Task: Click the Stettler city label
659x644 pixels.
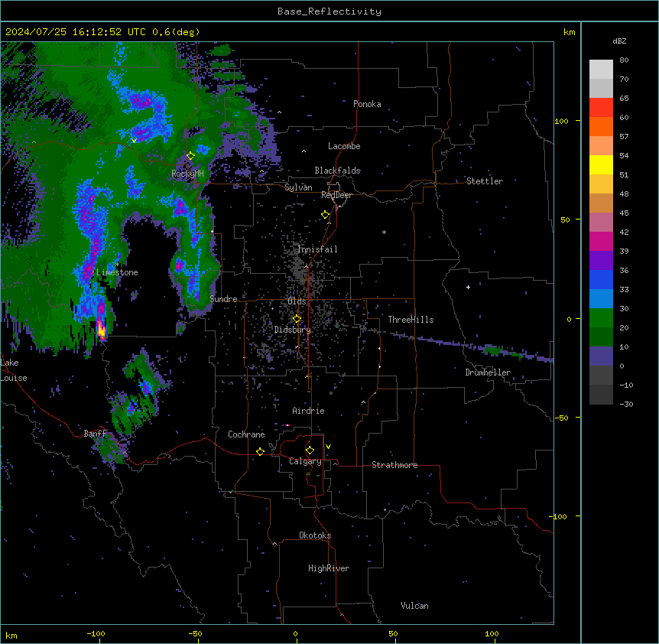Action: (485, 181)
